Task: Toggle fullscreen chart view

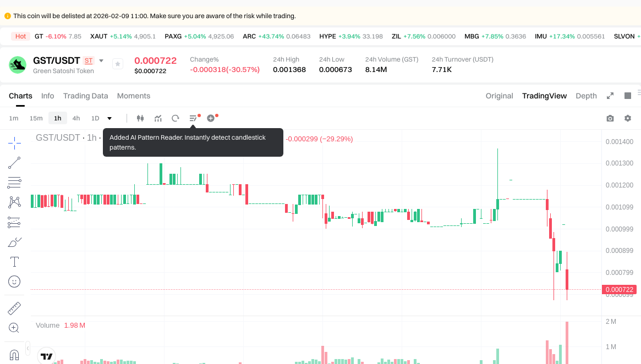Action: 610,96
